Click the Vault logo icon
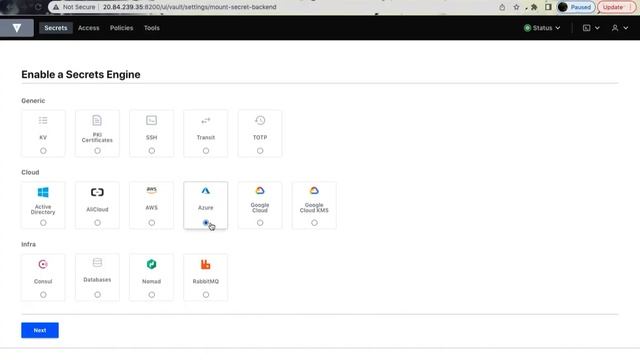640x360 pixels. point(17,28)
